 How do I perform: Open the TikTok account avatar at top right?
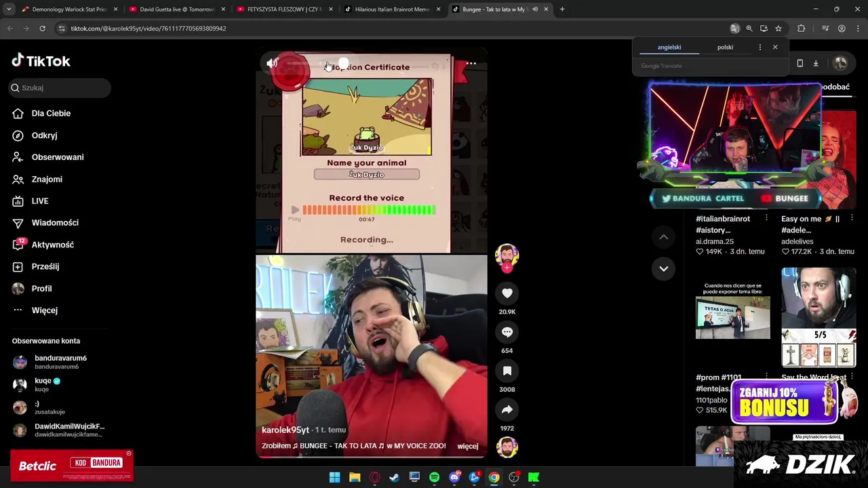click(840, 63)
